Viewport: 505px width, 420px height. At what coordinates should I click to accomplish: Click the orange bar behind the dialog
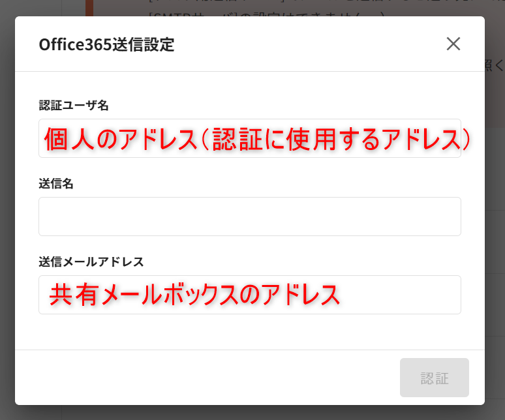[x=89, y=8]
